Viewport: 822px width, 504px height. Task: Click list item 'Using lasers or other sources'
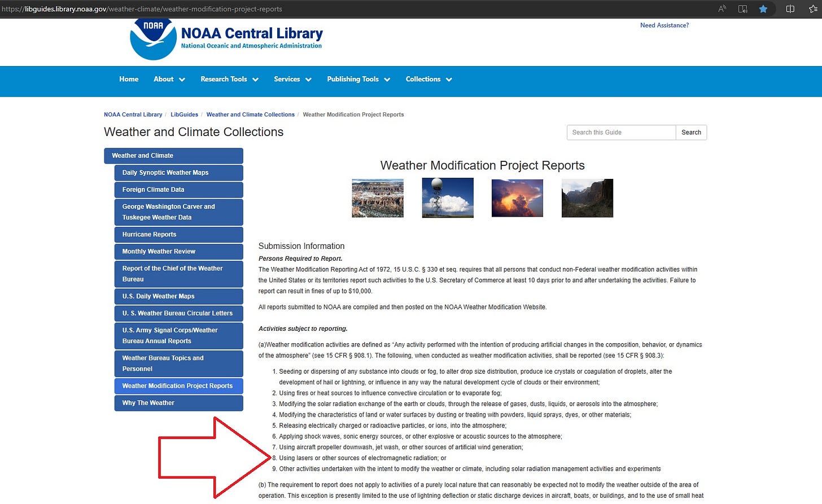pos(362,458)
